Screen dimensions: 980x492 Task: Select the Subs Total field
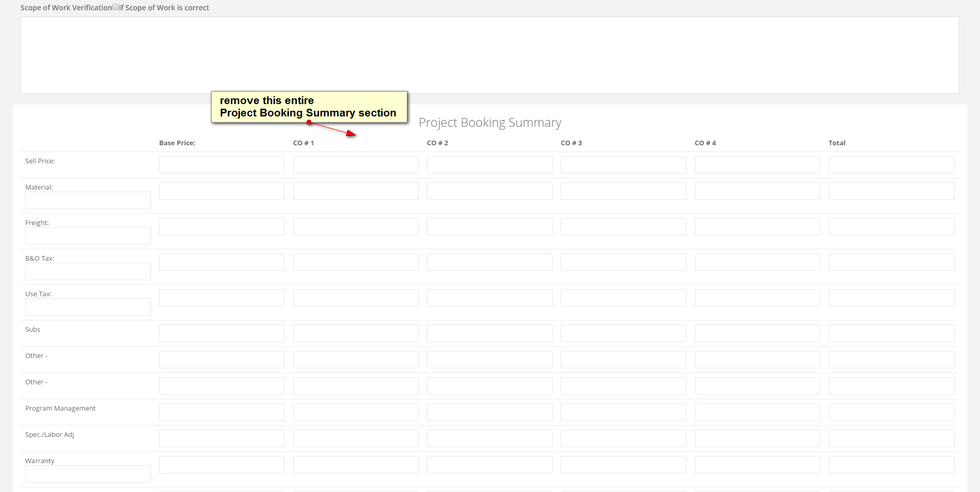pos(891,333)
